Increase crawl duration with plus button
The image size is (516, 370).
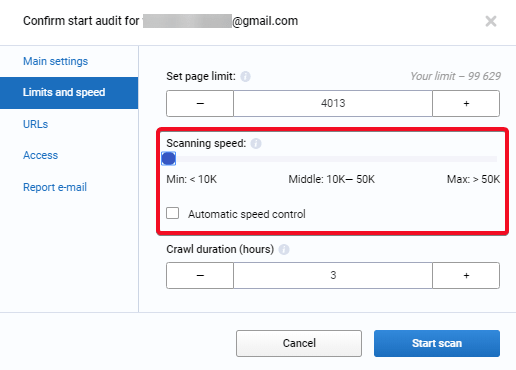point(466,275)
